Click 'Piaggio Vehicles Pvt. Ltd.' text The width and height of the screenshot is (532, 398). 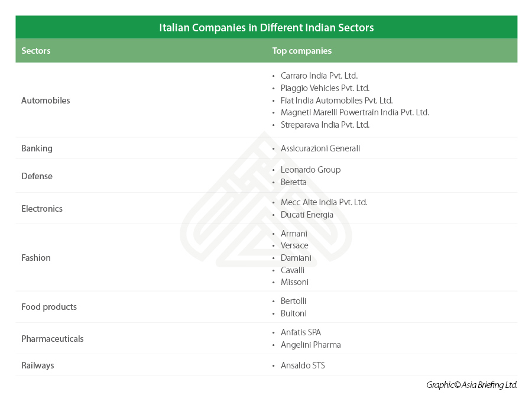click(x=325, y=88)
